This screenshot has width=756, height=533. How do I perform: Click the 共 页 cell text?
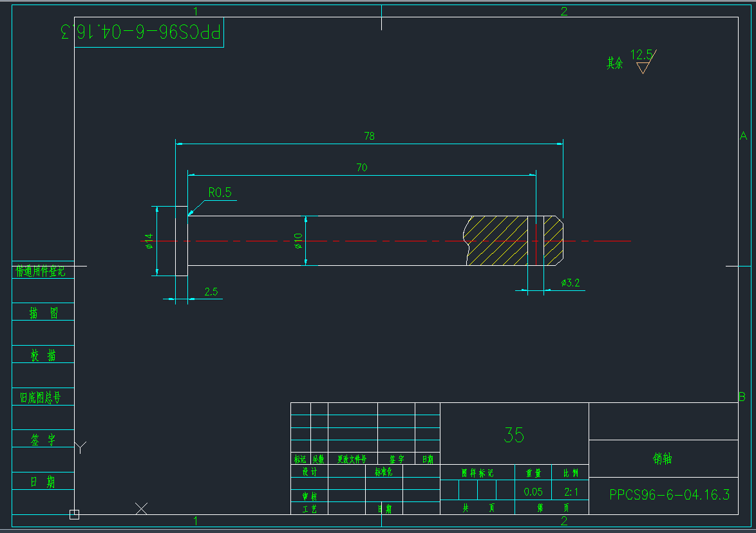click(x=478, y=507)
